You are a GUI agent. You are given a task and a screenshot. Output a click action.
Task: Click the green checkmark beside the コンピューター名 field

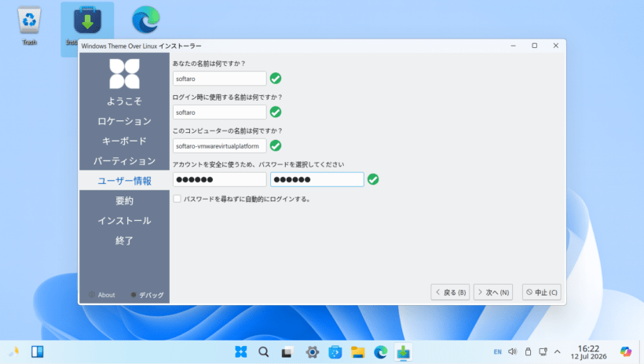pos(276,145)
